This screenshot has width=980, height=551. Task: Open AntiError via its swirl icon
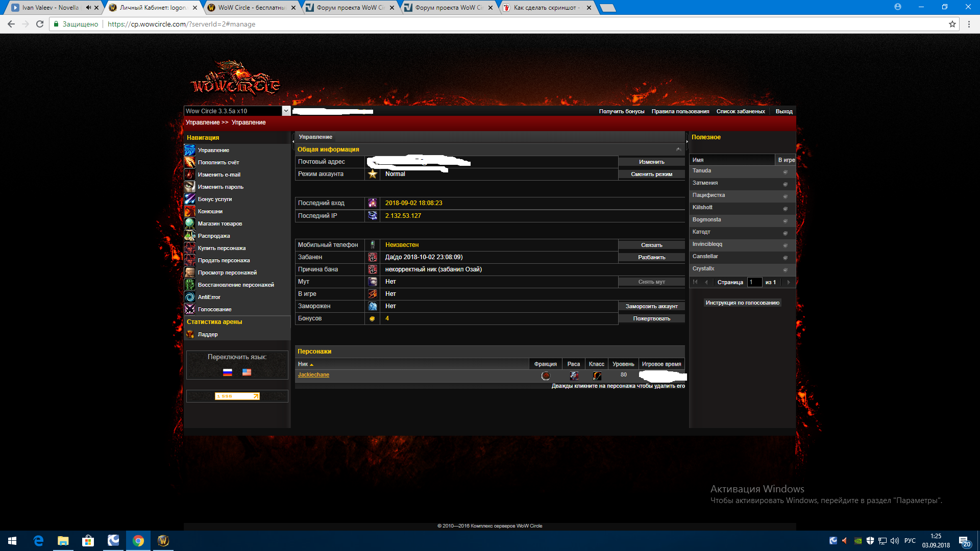coord(189,297)
